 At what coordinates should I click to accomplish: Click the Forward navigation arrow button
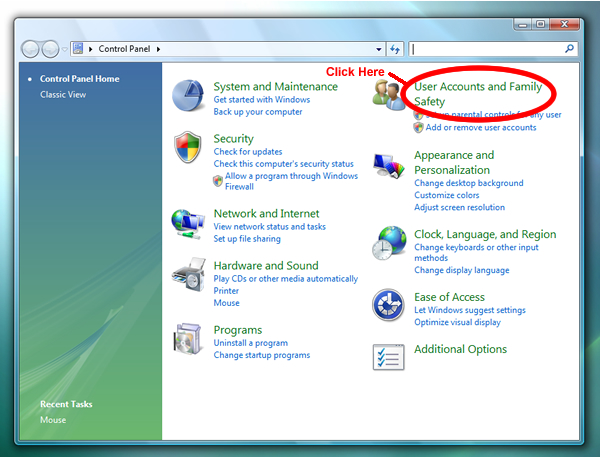[50, 49]
